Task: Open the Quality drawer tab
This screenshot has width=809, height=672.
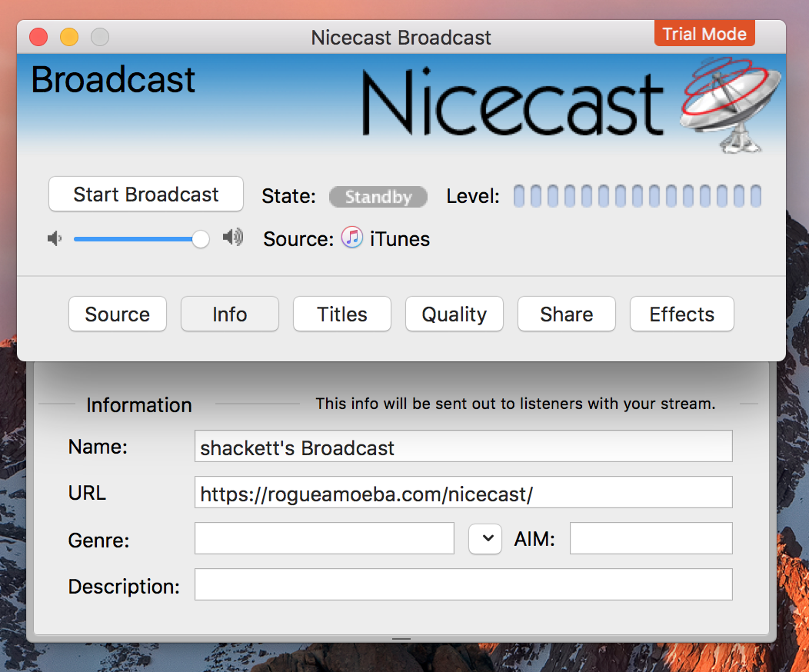Action: [454, 314]
